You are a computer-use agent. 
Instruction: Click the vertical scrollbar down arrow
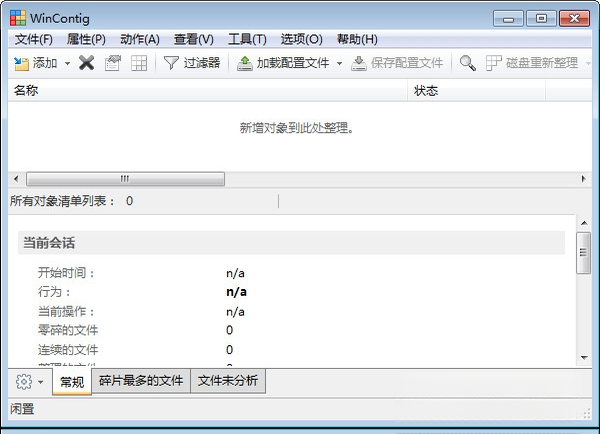click(584, 357)
